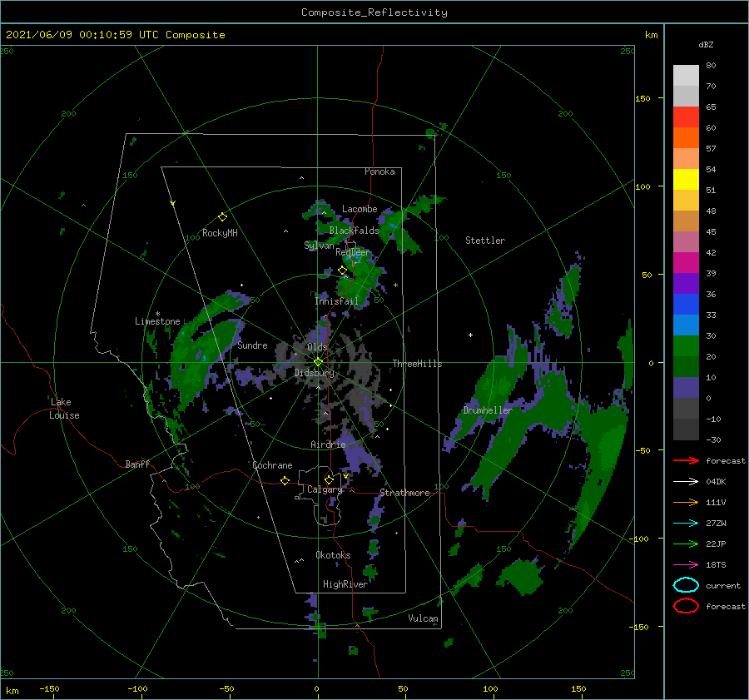This screenshot has height=700, width=749.
Task: Click the Sundre town label
Action: [x=252, y=345]
